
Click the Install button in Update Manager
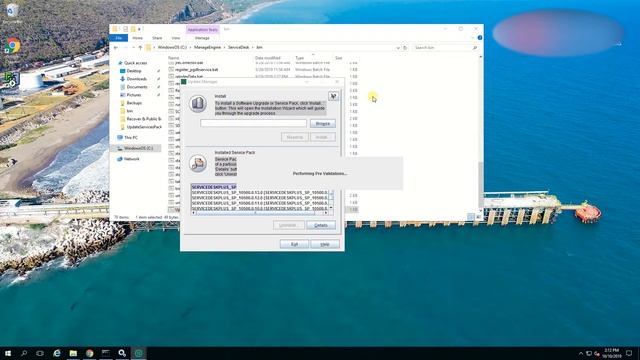pyautogui.click(x=322, y=137)
